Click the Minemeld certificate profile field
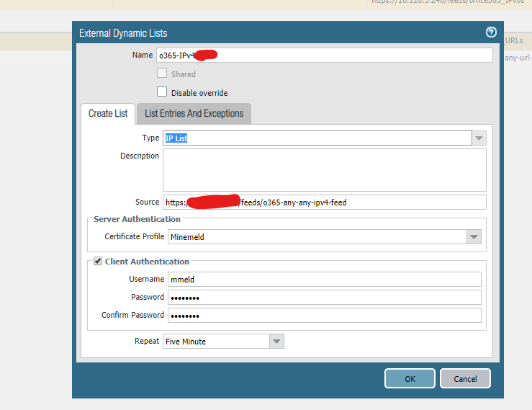Image resolution: width=532 pixels, height=410 pixels. (317, 237)
